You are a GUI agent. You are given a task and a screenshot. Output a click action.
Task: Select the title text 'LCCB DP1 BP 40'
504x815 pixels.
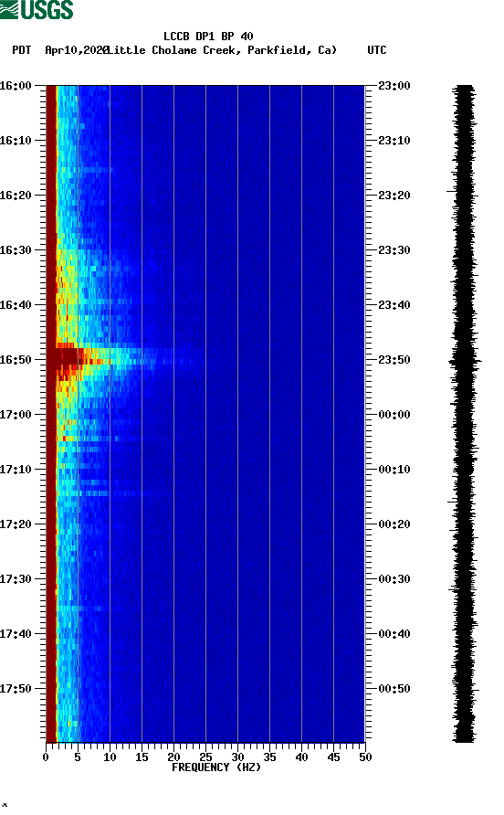click(x=208, y=37)
